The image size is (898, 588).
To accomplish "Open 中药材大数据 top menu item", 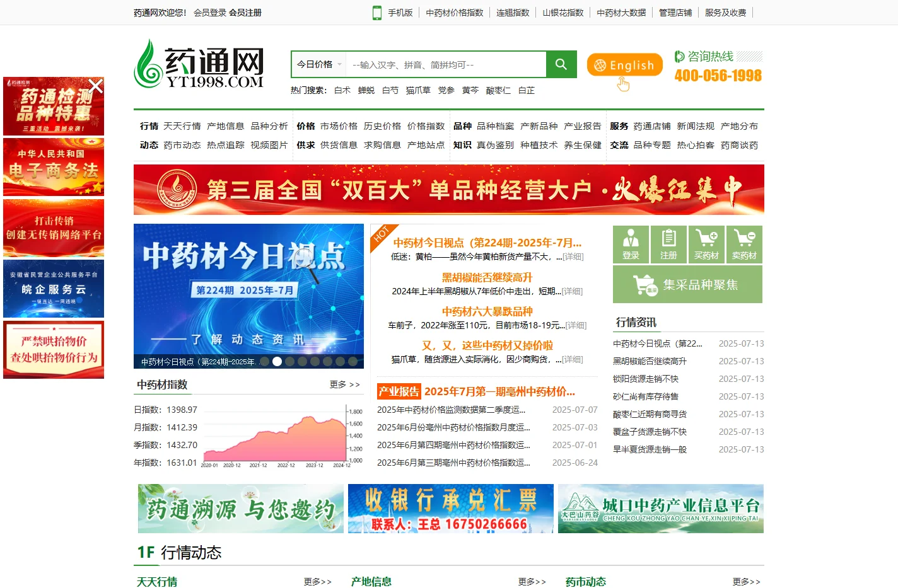I will pyautogui.click(x=621, y=13).
